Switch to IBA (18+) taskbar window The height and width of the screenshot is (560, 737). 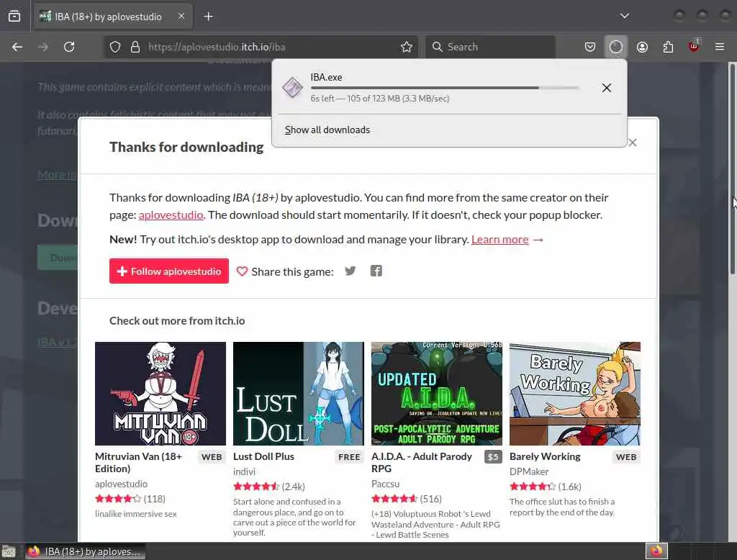pos(85,551)
